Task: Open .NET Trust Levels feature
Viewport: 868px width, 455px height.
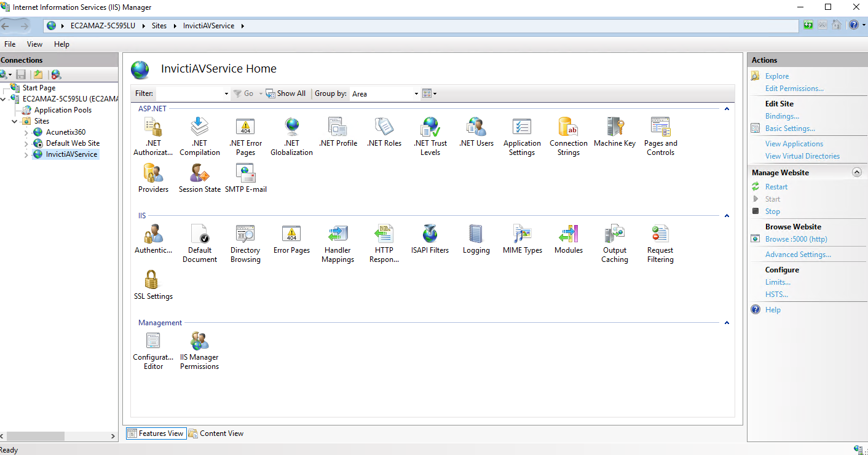Action: [x=430, y=136]
